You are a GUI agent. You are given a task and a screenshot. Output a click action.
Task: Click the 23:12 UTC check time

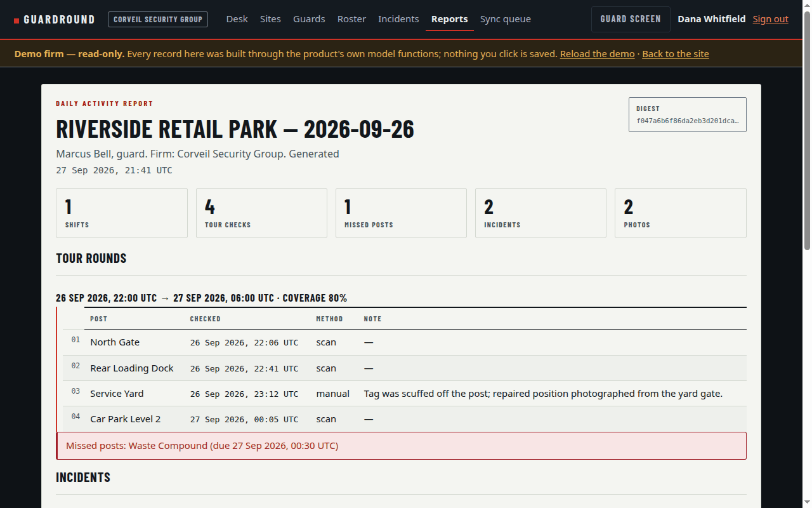coord(244,394)
